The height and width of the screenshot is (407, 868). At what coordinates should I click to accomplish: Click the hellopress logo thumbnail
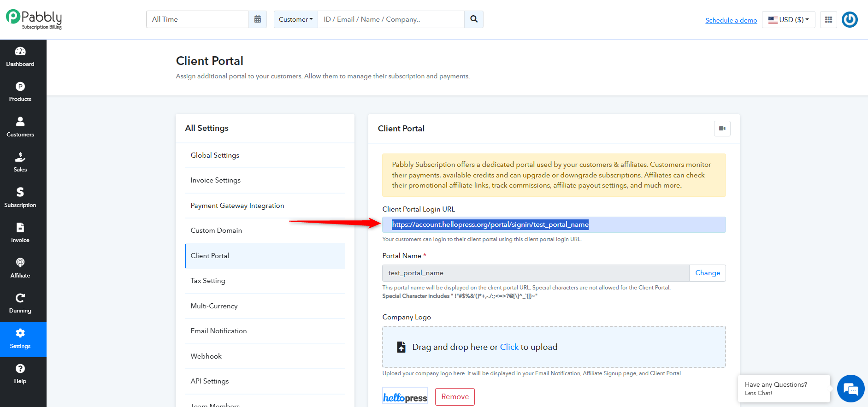point(405,397)
